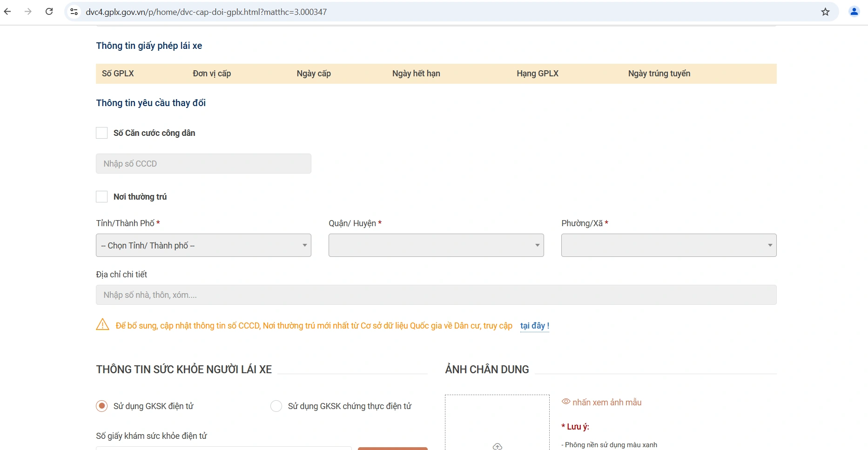Click THÔNG TIN SỨC KHỎE NGƯỜI LÁI XE heading
The width and height of the screenshot is (868, 450).
184,369
